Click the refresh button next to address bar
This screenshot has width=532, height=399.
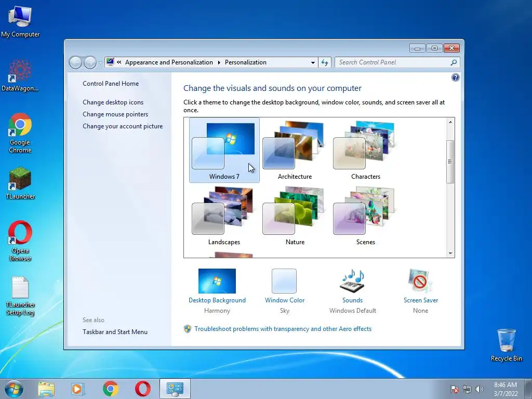point(325,62)
